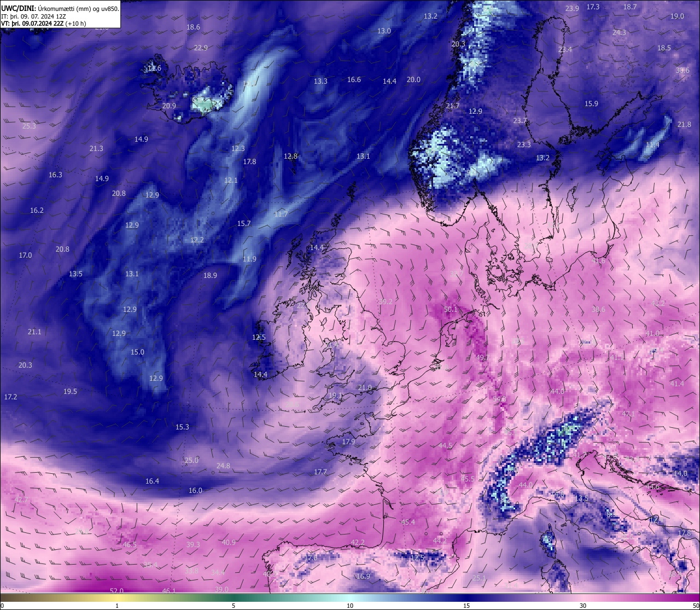Image resolution: width=700 pixels, height=610 pixels.
Task: Click the 21.0 value over southern England
Action: pyautogui.click(x=365, y=388)
